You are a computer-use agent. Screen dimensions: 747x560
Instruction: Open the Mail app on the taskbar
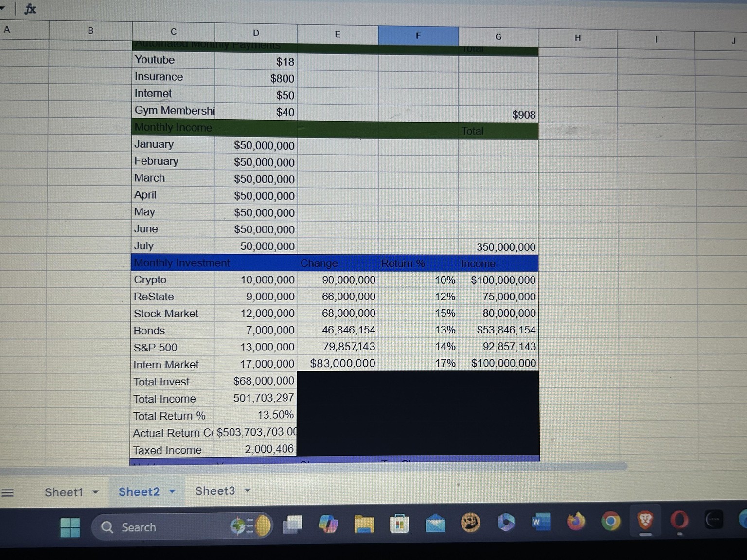point(435,523)
